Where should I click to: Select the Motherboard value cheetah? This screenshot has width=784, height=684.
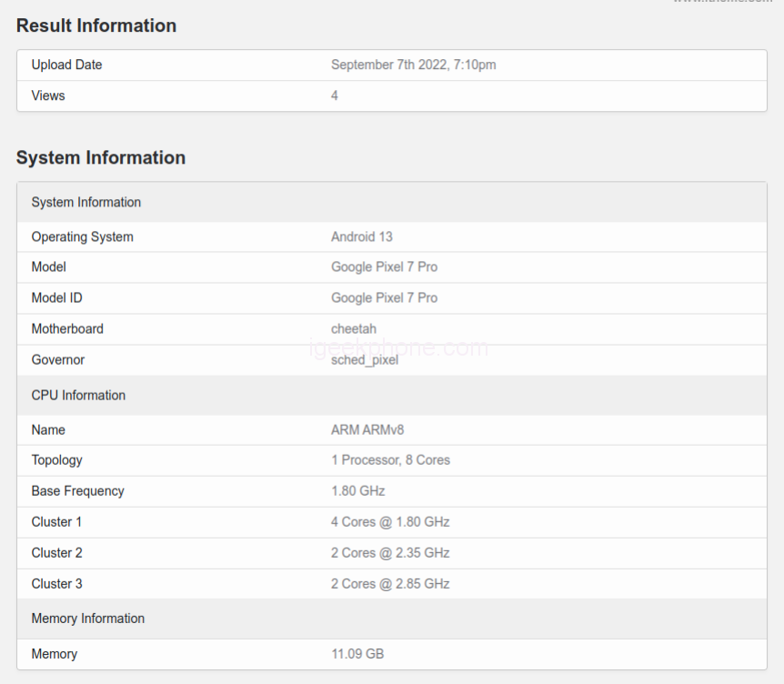tap(354, 329)
